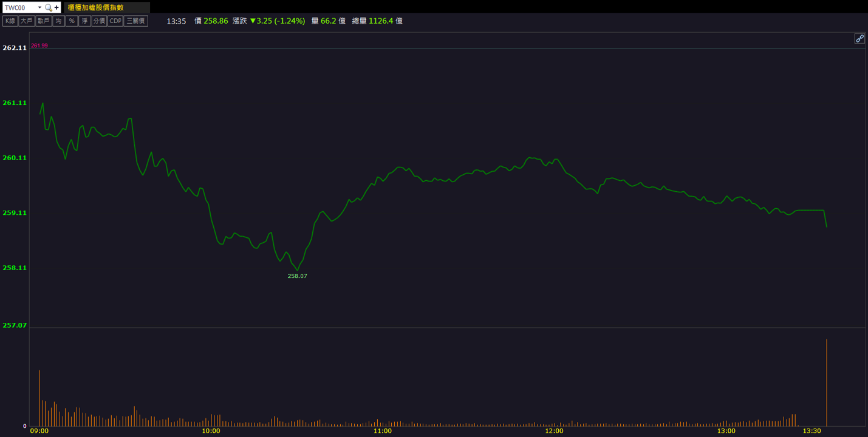Viewport: 868px width, 437px height.
Task: Click the 262.11 price axis label
Action: point(15,48)
